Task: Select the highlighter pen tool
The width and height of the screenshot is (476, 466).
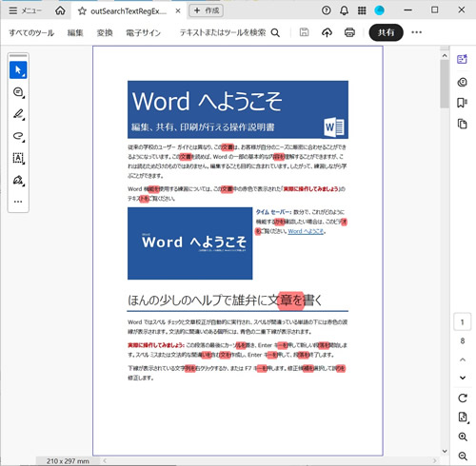Action: pyautogui.click(x=18, y=114)
